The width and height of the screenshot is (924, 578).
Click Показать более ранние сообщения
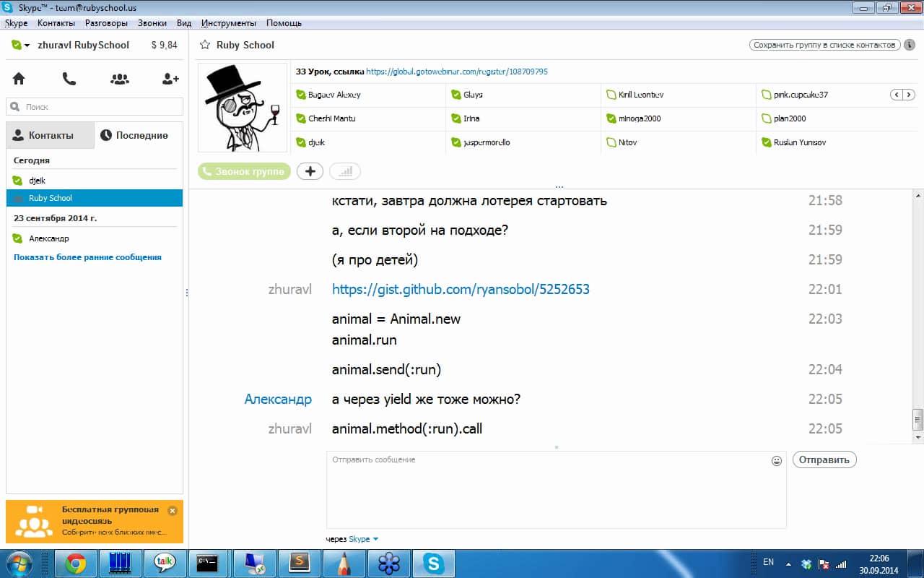tap(87, 257)
